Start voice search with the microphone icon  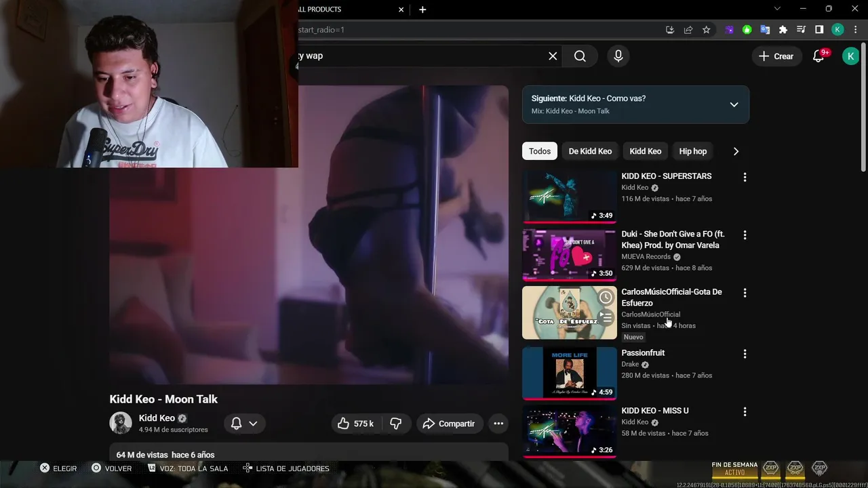pyautogui.click(x=618, y=56)
